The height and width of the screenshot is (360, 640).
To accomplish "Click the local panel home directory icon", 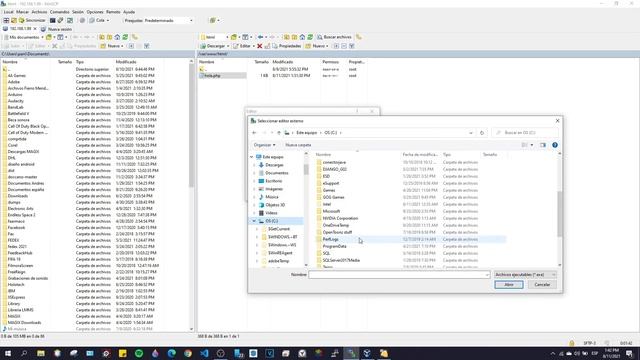I will click(x=118, y=37).
